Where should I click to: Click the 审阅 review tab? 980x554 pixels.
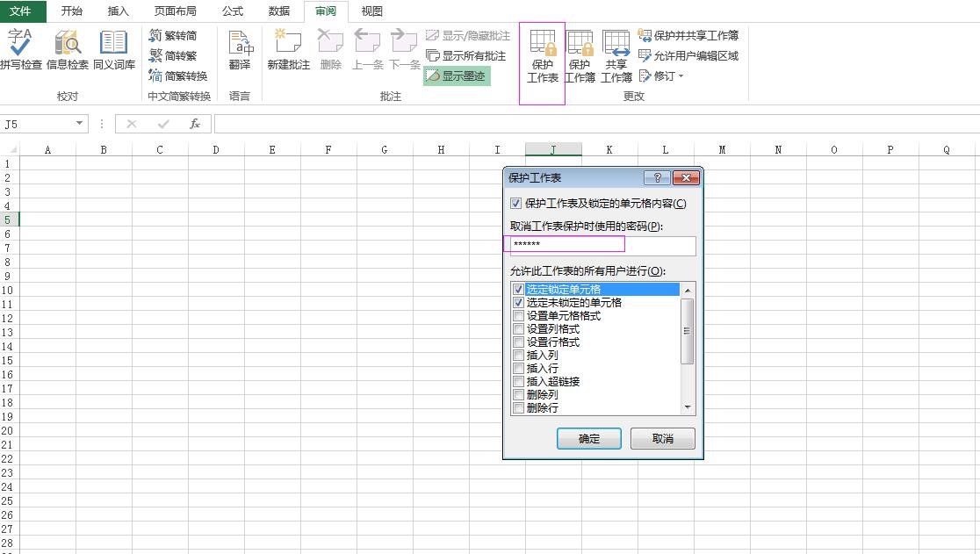point(326,11)
